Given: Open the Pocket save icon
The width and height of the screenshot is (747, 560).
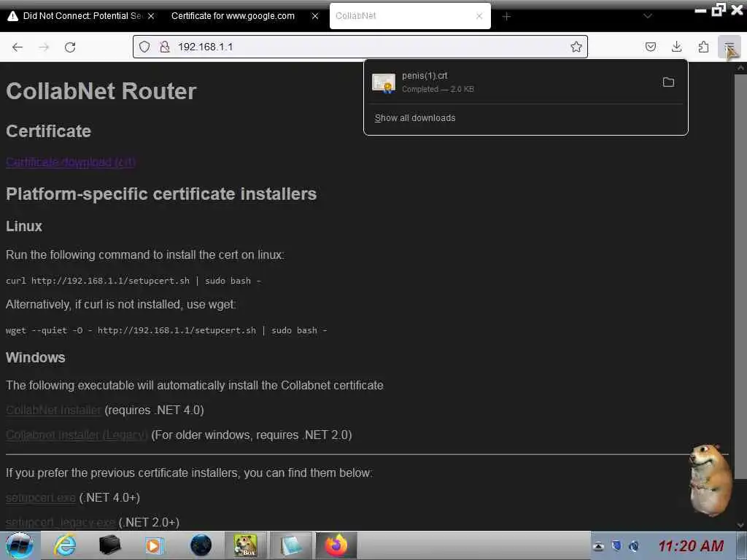Looking at the screenshot, I should 650,47.
